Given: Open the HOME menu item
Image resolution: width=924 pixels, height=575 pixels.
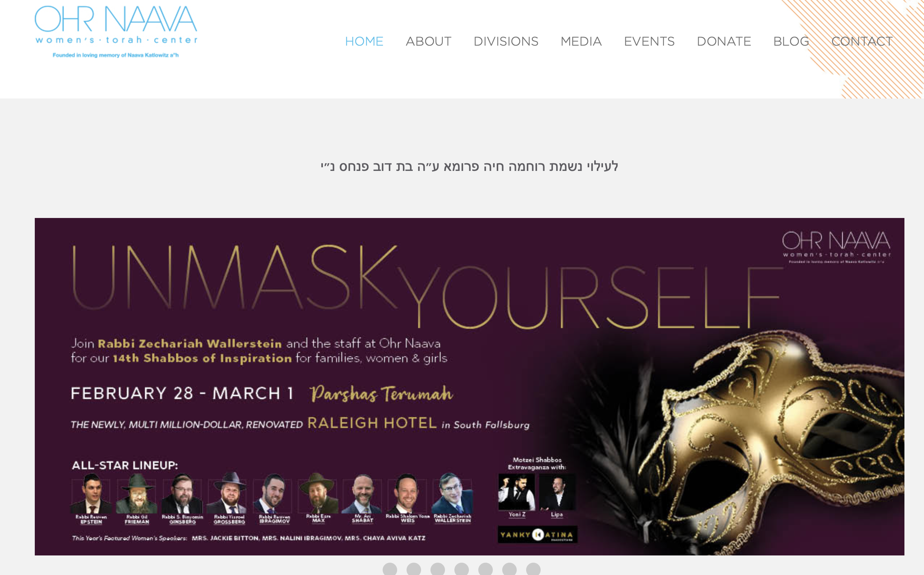Looking at the screenshot, I should [364, 41].
